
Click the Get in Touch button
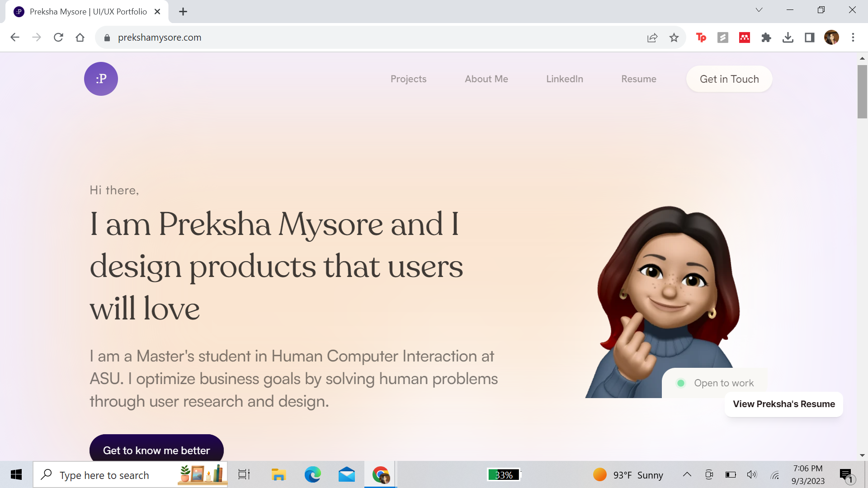(729, 79)
